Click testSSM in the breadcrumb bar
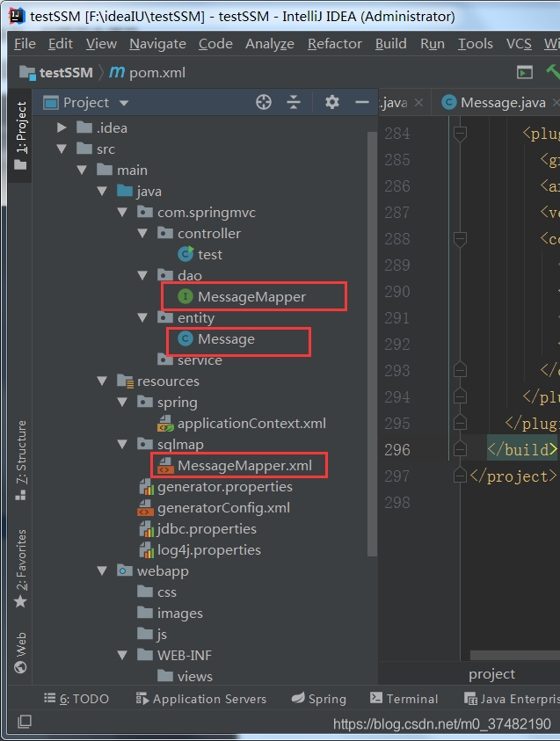This screenshot has height=741, width=560. pos(66,73)
